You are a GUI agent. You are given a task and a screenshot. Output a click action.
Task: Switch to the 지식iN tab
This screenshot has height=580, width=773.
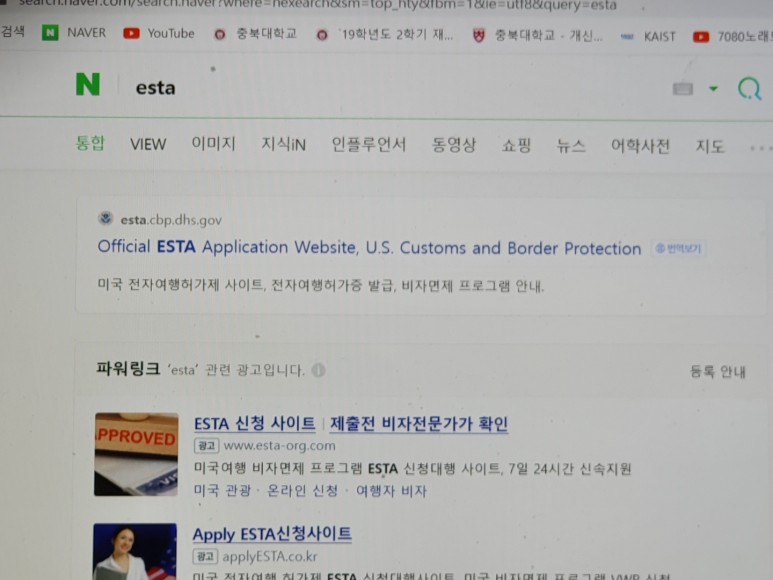tap(283, 144)
